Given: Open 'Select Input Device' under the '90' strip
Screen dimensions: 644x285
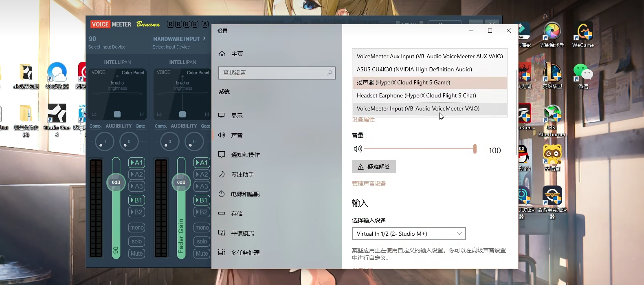Looking at the screenshot, I should 107,47.
